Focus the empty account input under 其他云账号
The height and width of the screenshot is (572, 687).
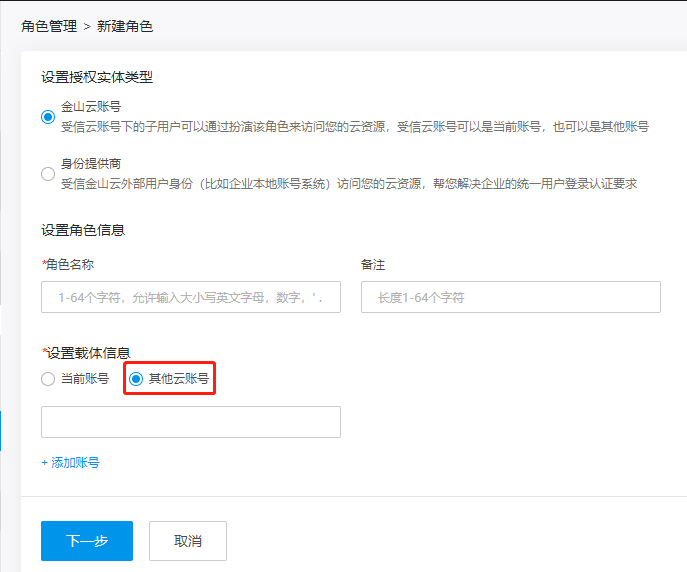click(x=191, y=422)
